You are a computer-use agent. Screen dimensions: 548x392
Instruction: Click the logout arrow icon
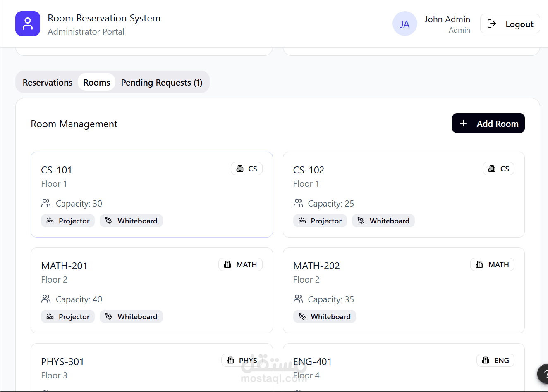(492, 24)
